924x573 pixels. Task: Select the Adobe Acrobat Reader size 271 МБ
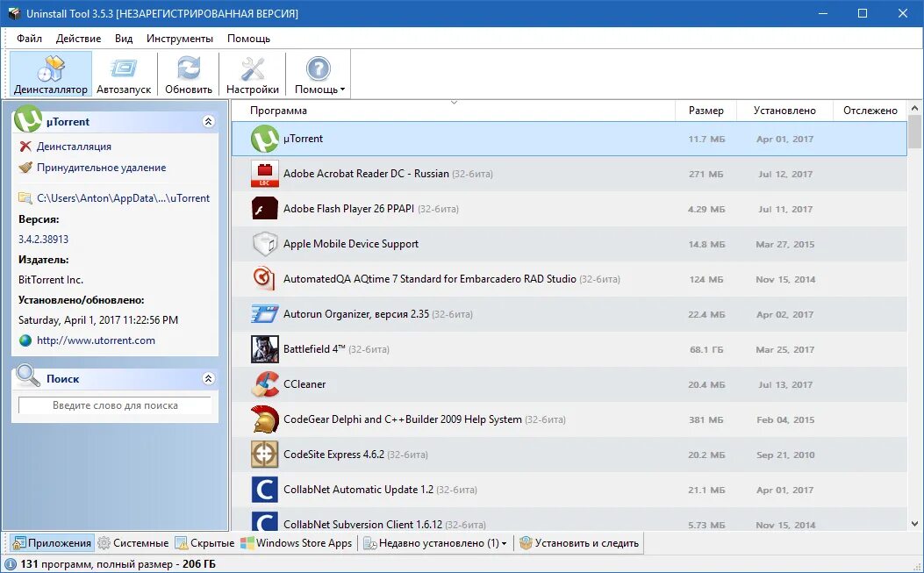pyautogui.click(x=706, y=174)
